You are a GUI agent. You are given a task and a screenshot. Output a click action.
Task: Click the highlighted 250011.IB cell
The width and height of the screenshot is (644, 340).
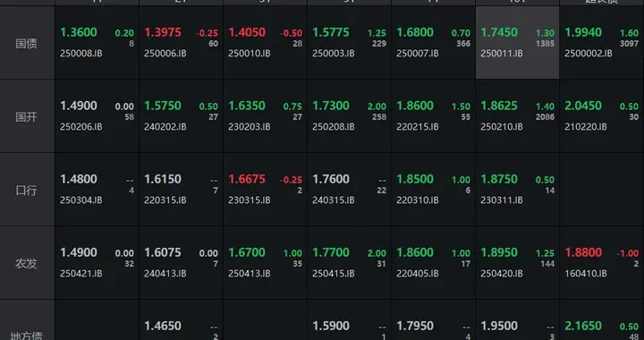[518, 43]
